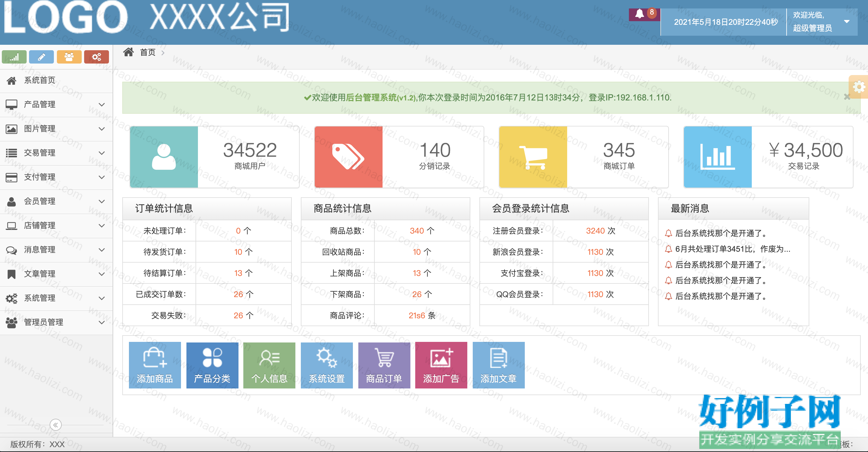The height and width of the screenshot is (452, 868).
Task: Click the 商品总数 value 340
Action: pyautogui.click(x=417, y=231)
